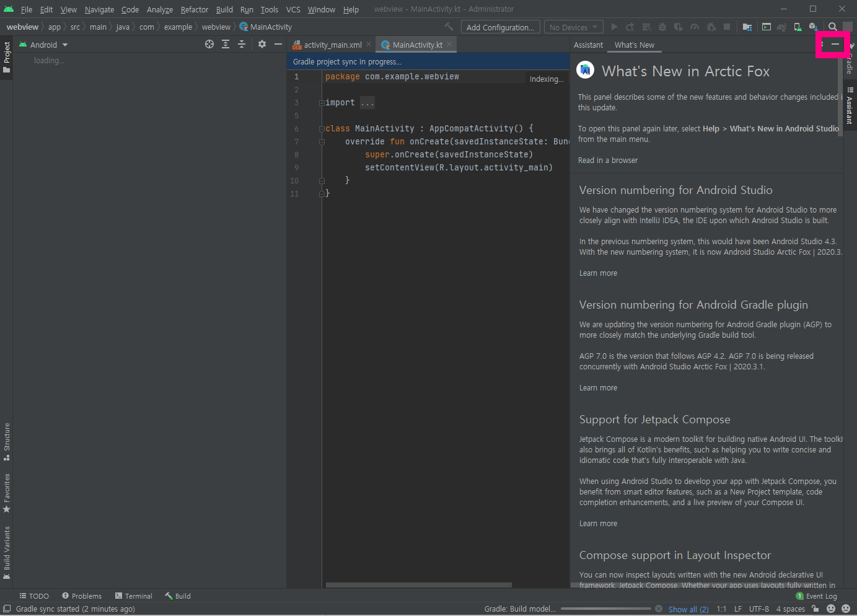This screenshot has width=857, height=616.
Task: Click Learn more under Android Gradle plugin section
Action: (598, 387)
